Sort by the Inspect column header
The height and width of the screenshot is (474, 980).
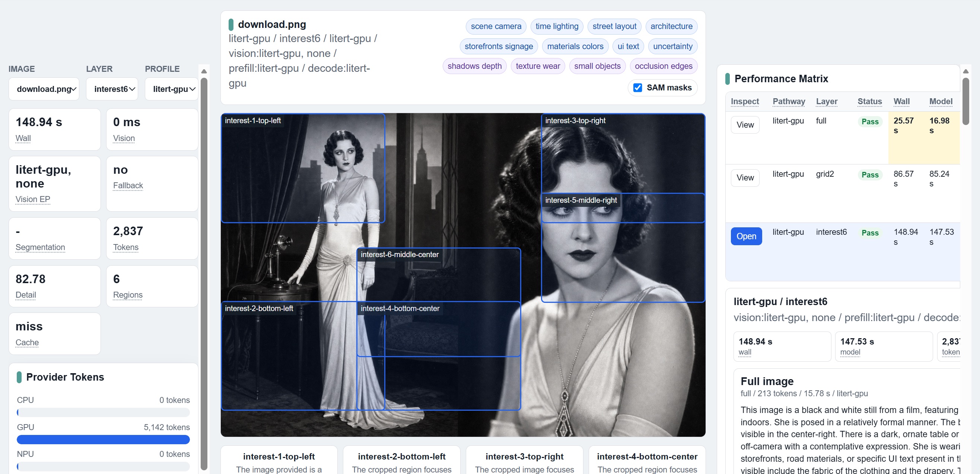tap(745, 102)
